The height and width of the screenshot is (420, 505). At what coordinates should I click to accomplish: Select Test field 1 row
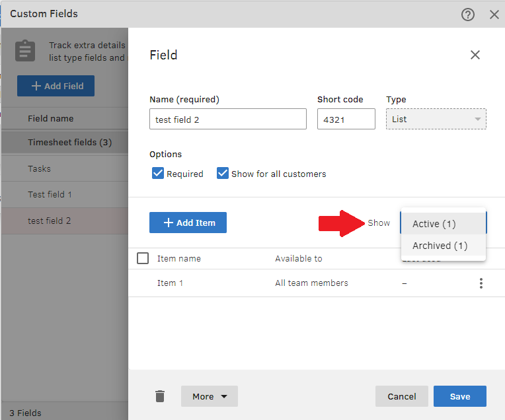(50, 195)
